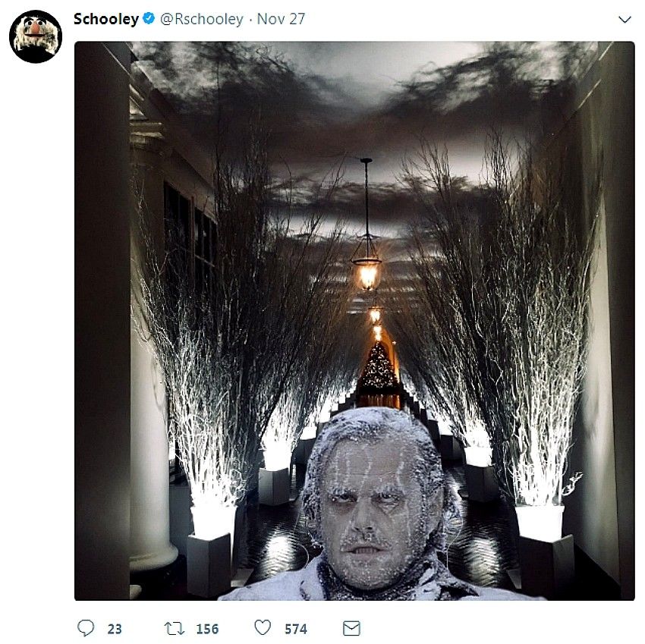Click the retweet arrows icon
Viewport: 645px width, 644px height.
pos(175,628)
